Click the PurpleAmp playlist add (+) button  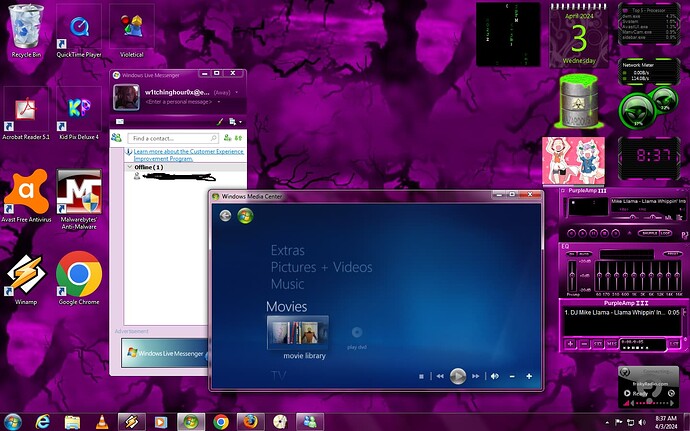[x=570, y=344]
